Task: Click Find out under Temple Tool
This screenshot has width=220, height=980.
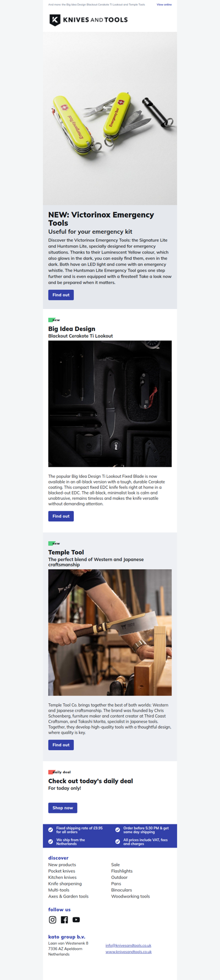Action: (x=61, y=745)
